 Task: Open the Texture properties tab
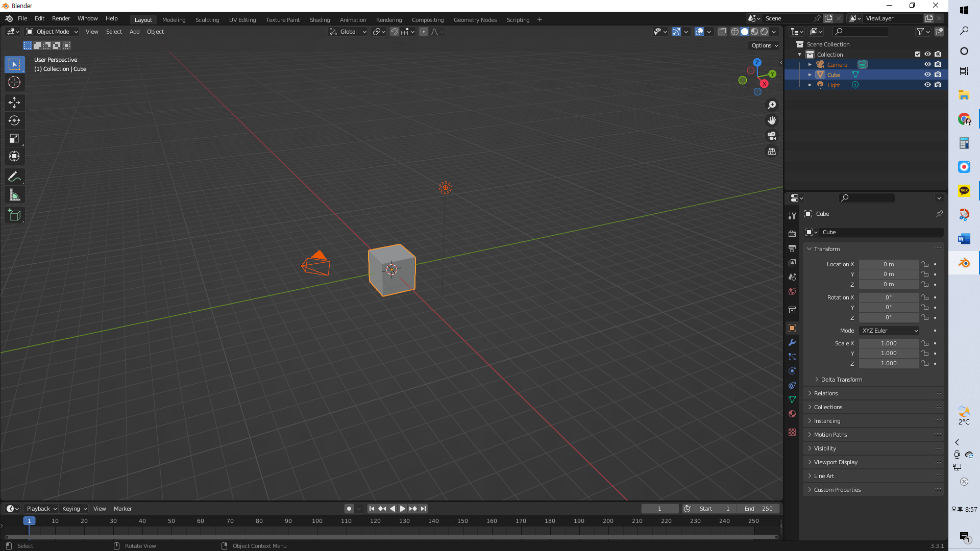[x=792, y=432]
